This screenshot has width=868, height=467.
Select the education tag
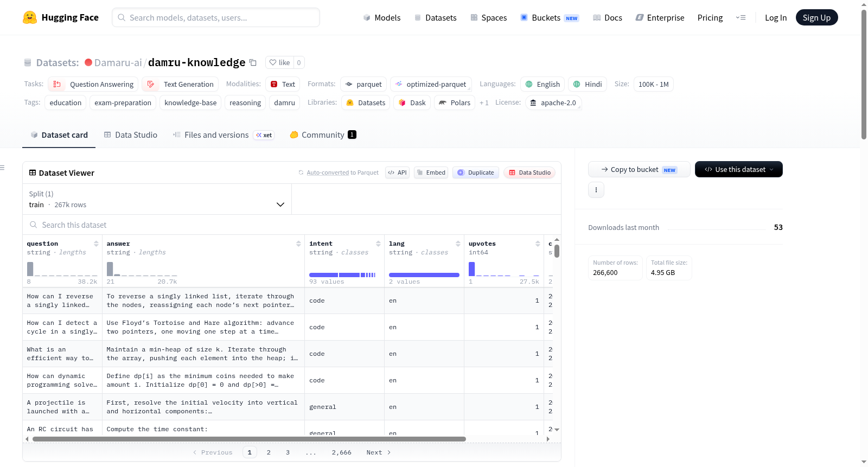(x=66, y=103)
